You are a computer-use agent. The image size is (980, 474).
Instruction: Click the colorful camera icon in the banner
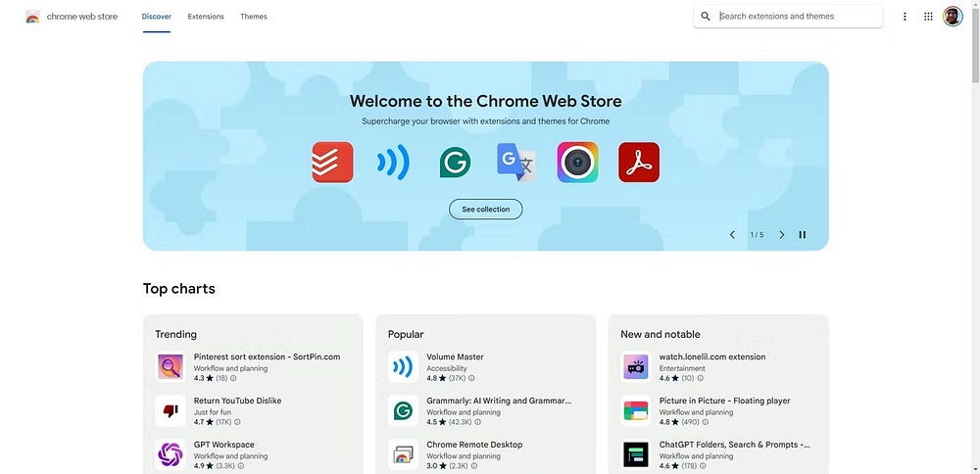(577, 163)
